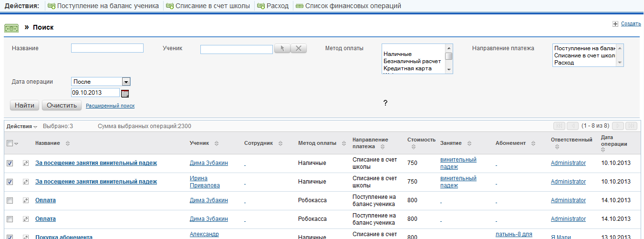Click the student select arrow button
The image size is (644, 239).
282,48
